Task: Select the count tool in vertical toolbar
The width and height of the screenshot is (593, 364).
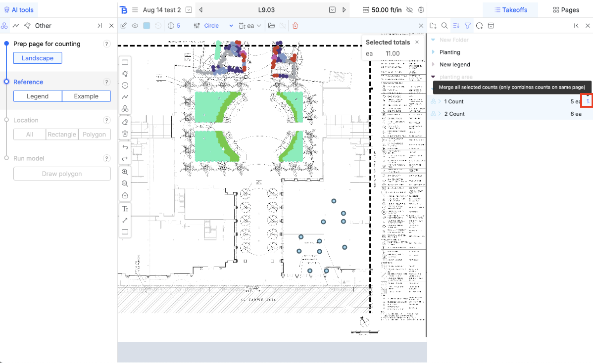Action: coord(125,109)
